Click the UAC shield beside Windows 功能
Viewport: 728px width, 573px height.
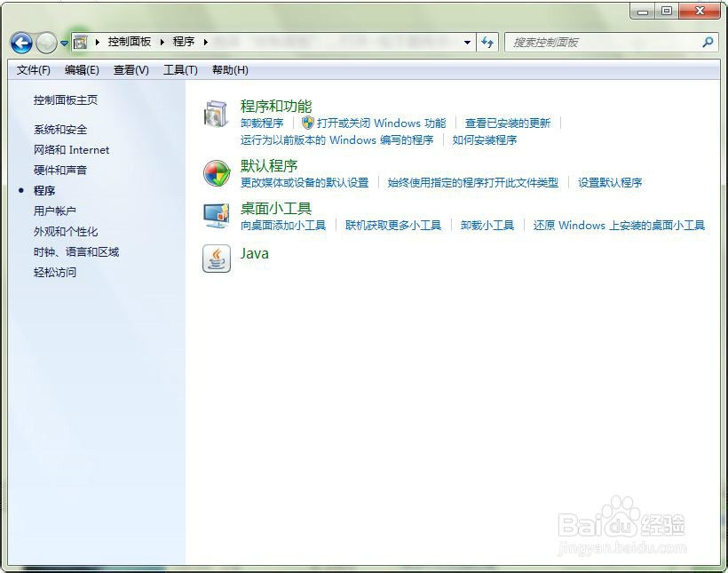coord(307,123)
